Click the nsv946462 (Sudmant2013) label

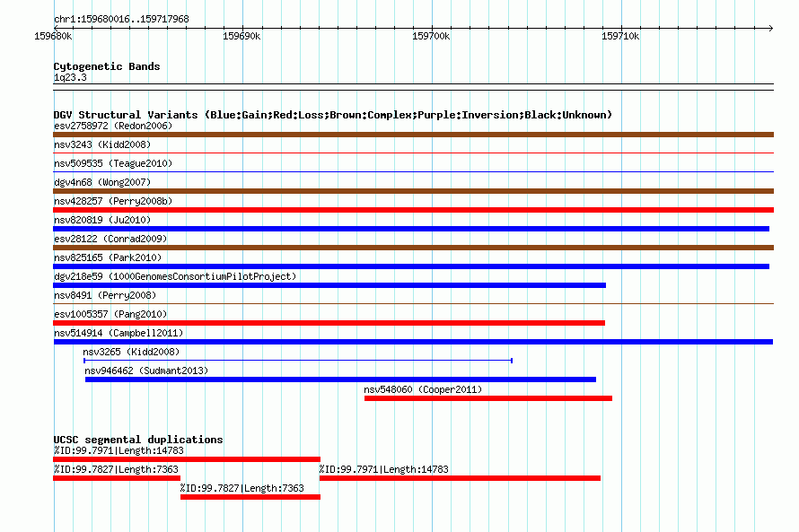[x=146, y=371]
